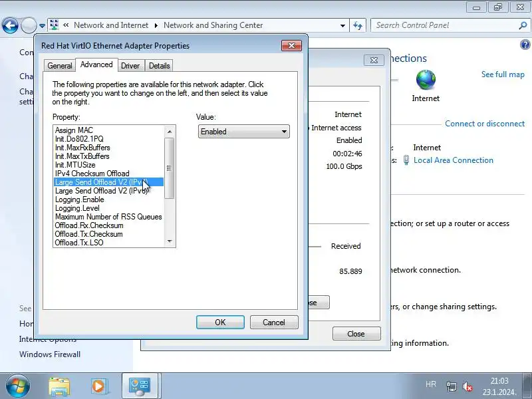Click the Property list scroll up arrow
This screenshot has width=532, height=399.
[170, 131]
